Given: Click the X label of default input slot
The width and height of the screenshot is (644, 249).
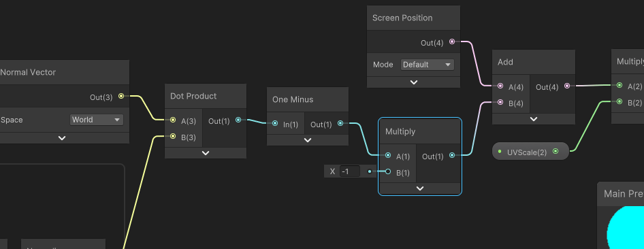Looking at the screenshot, I should coord(332,171).
